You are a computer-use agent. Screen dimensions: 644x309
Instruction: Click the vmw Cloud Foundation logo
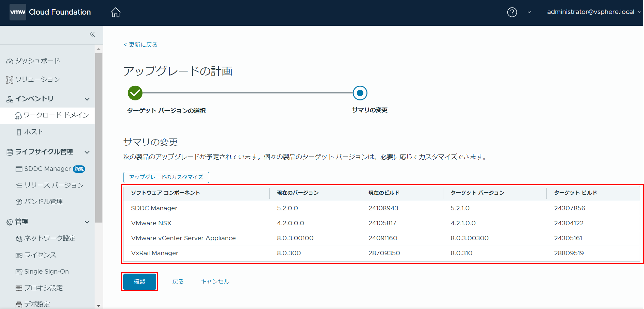[50, 12]
